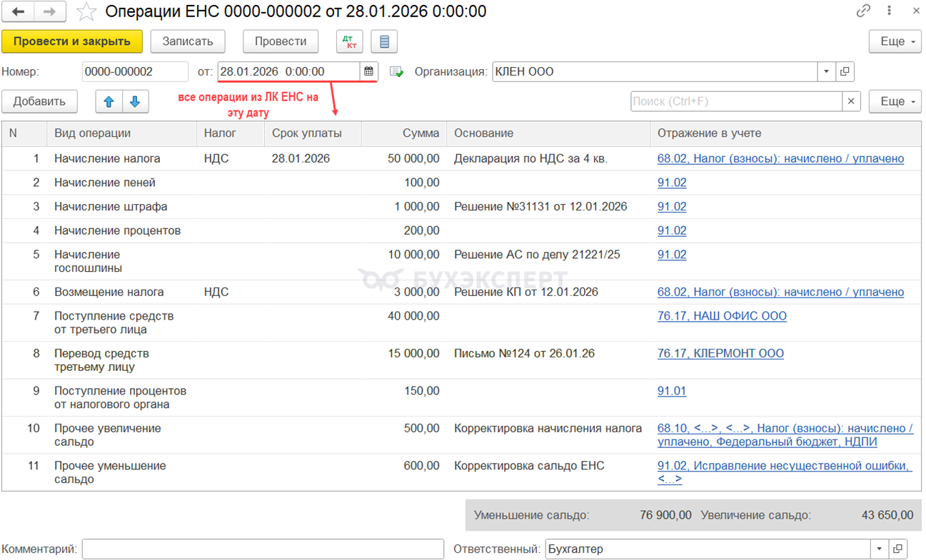The height and width of the screenshot is (560, 926).
Task: Open the table Еще menu
Action: [895, 101]
